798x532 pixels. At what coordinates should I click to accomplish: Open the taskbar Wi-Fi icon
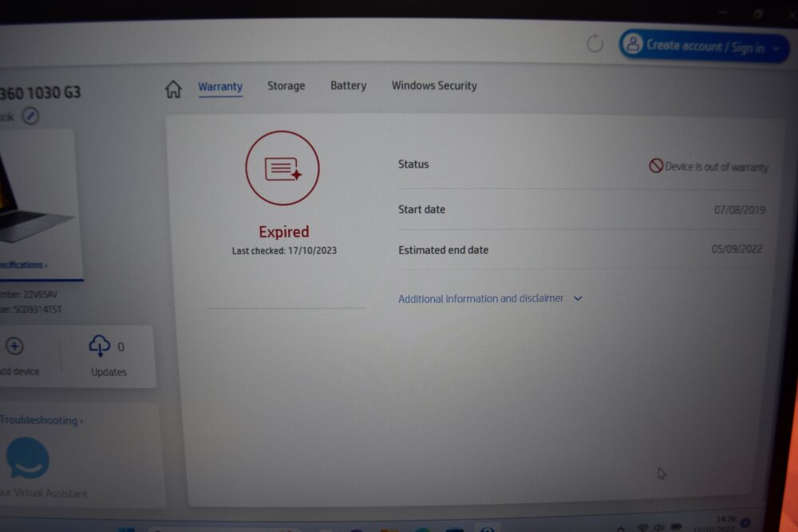tap(642, 527)
